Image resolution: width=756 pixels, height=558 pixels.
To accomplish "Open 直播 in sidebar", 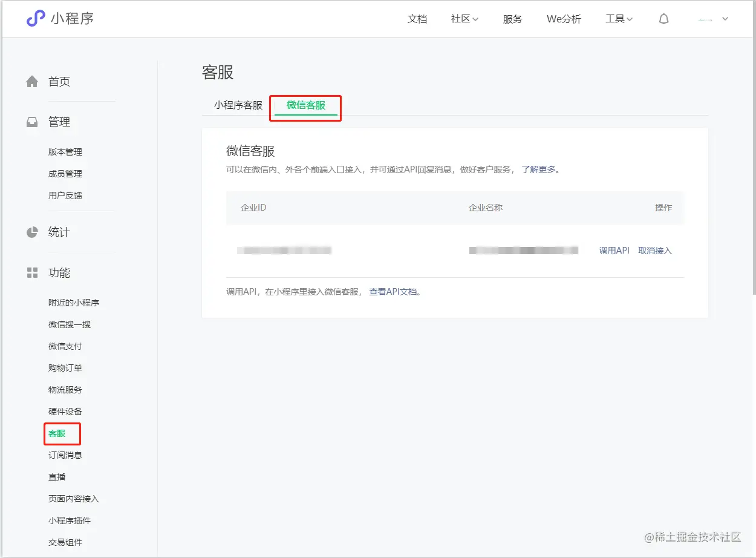I will click(57, 477).
